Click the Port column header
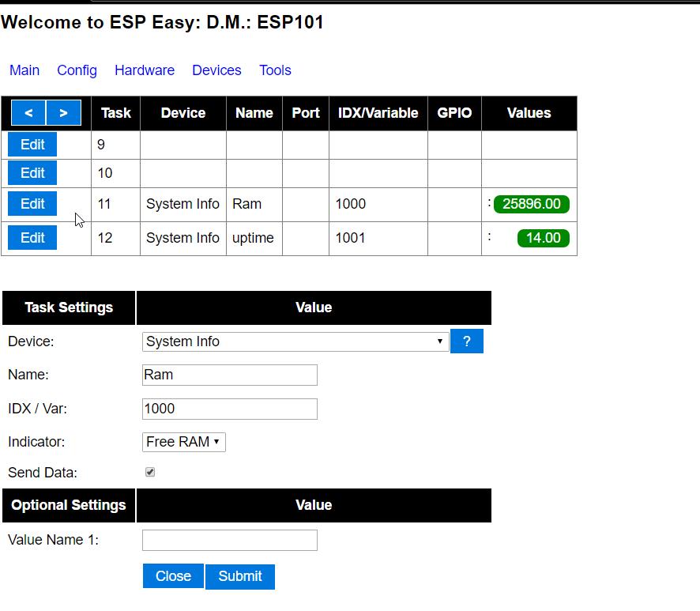This screenshot has height=611, width=700. [x=306, y=113]
